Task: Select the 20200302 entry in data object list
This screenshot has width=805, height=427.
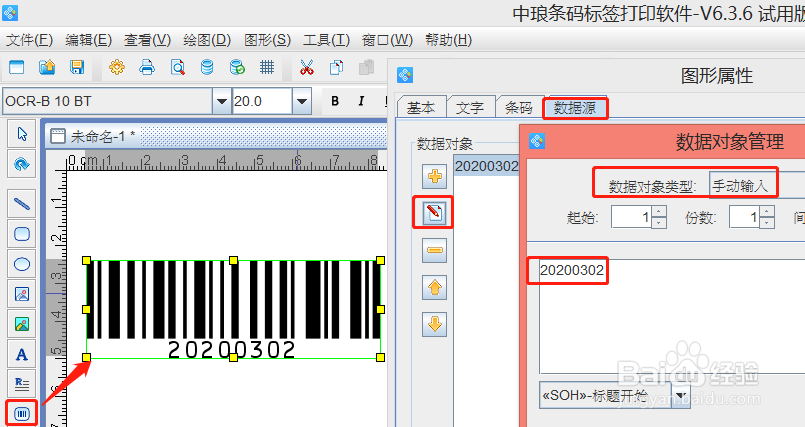Action: pyautogui.click(x=487, y=166)
